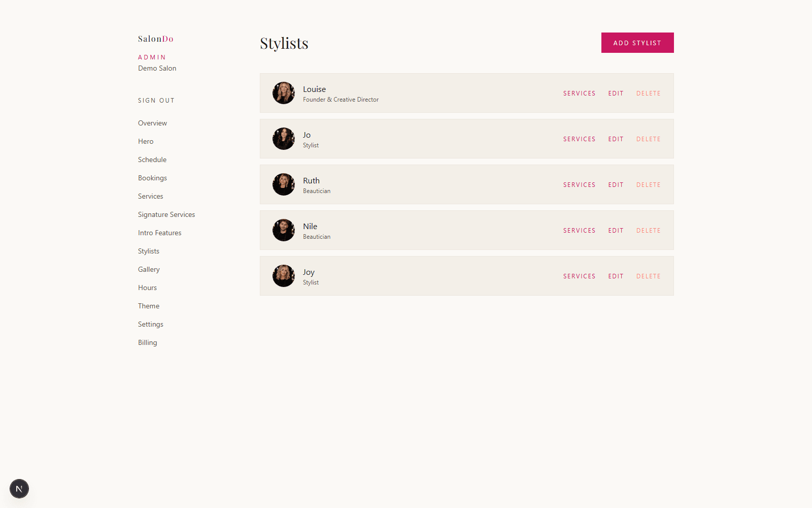Edit Nile's stylist profile
Viewport: 812px width, 508px height.
[616, 231]
